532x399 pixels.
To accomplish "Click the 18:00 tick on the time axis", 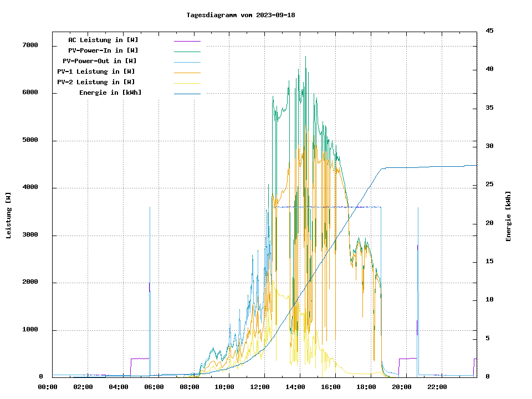I will 366,387.
